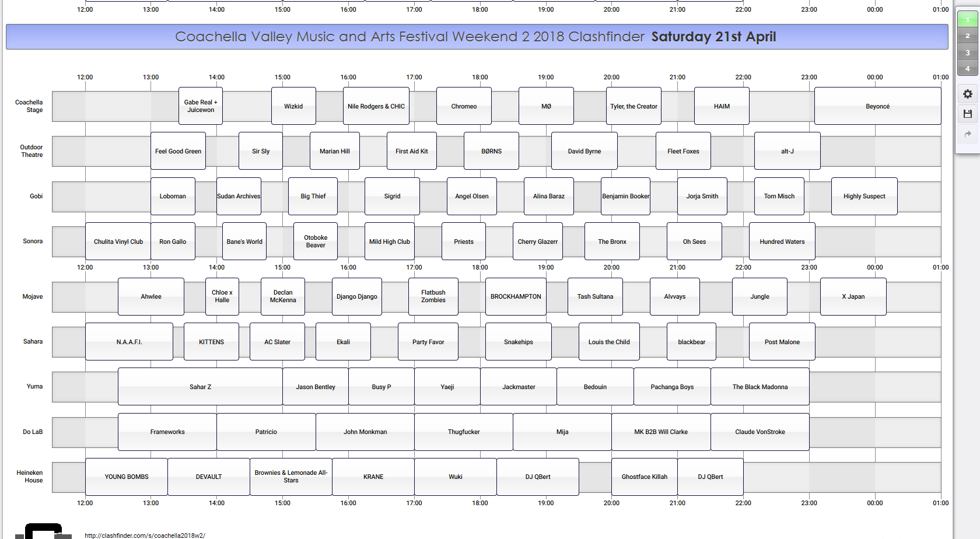Choose the Tom Misch set
Screen dimensions: 980x539
coord(779,196)
